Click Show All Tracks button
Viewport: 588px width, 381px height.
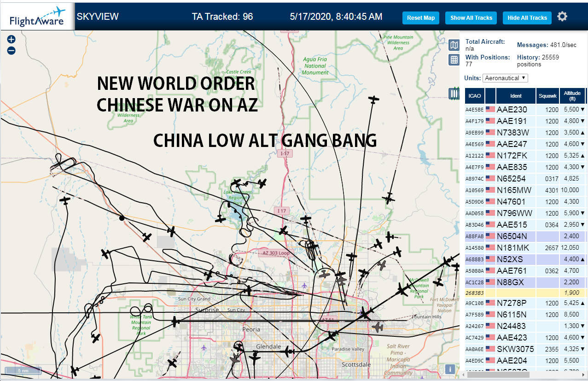(x=471, y=18)
